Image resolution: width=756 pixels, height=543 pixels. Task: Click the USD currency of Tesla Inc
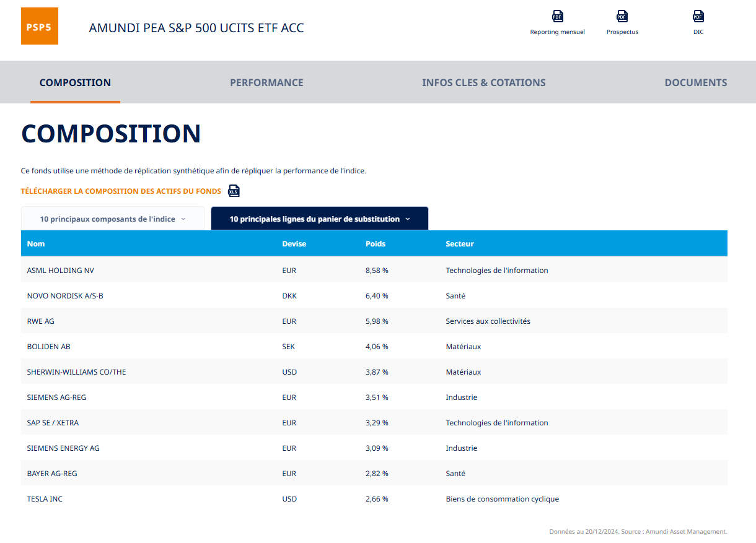pyautogui.click(x=289, y=499)
